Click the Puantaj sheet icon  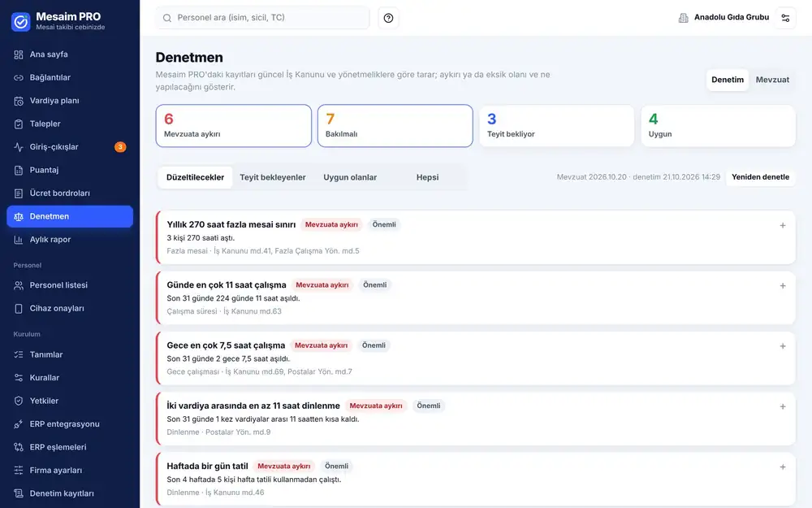(x=19, y=170)
